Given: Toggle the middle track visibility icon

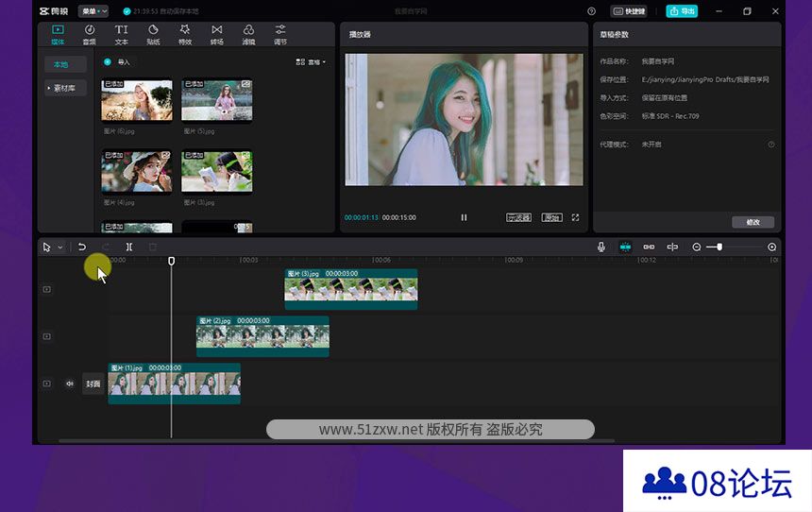Looking at the screenshot, I should tap(46, 336).
